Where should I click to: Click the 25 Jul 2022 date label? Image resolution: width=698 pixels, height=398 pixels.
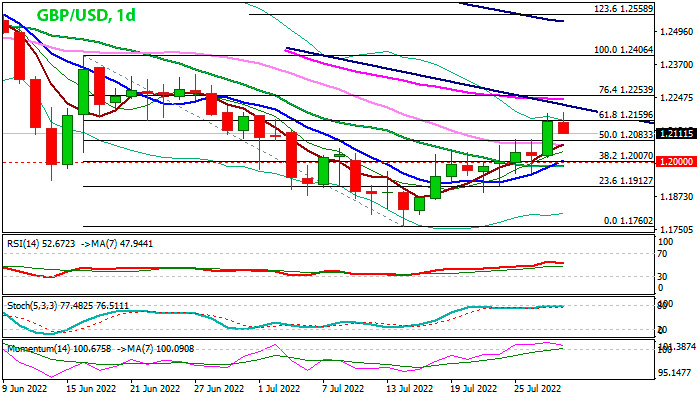pos(537,389)
